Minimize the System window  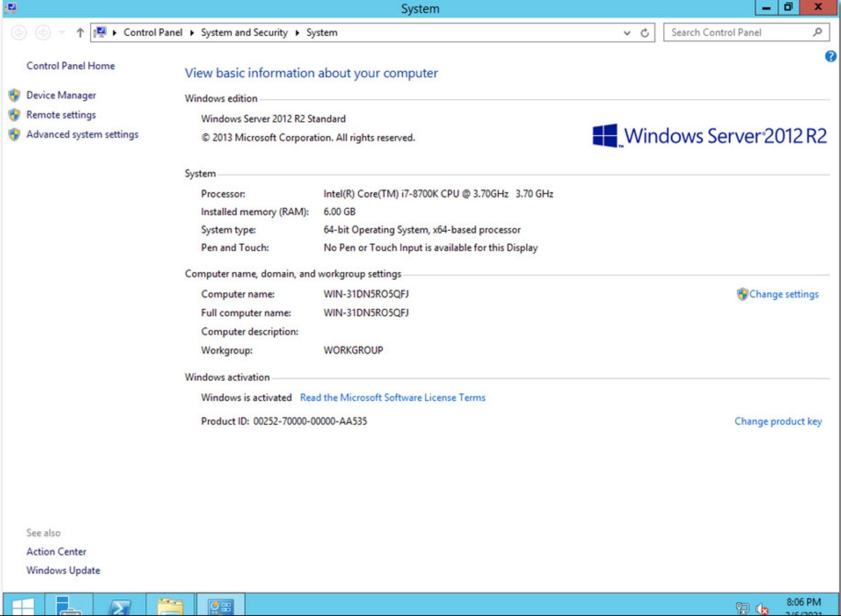tap(766, 7)
